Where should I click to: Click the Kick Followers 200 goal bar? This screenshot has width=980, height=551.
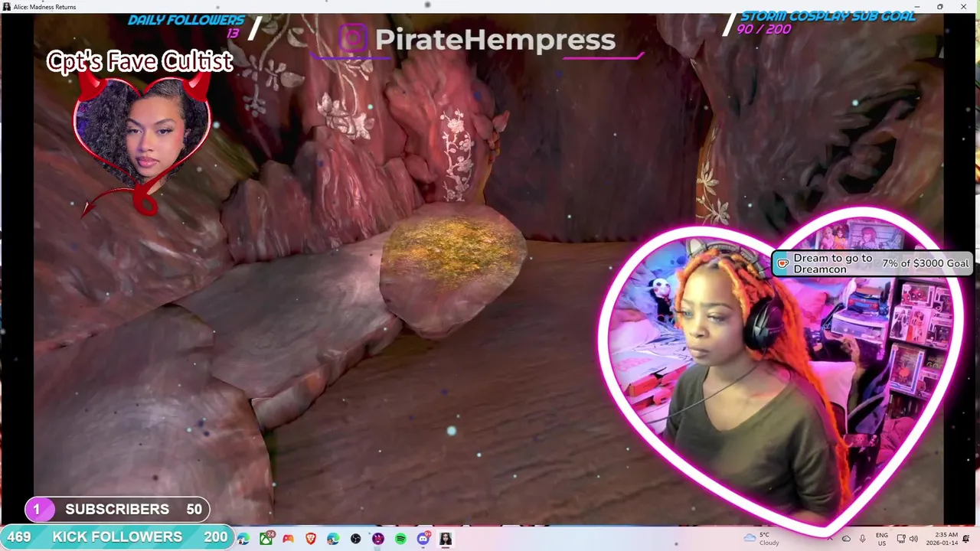[116, 537]
